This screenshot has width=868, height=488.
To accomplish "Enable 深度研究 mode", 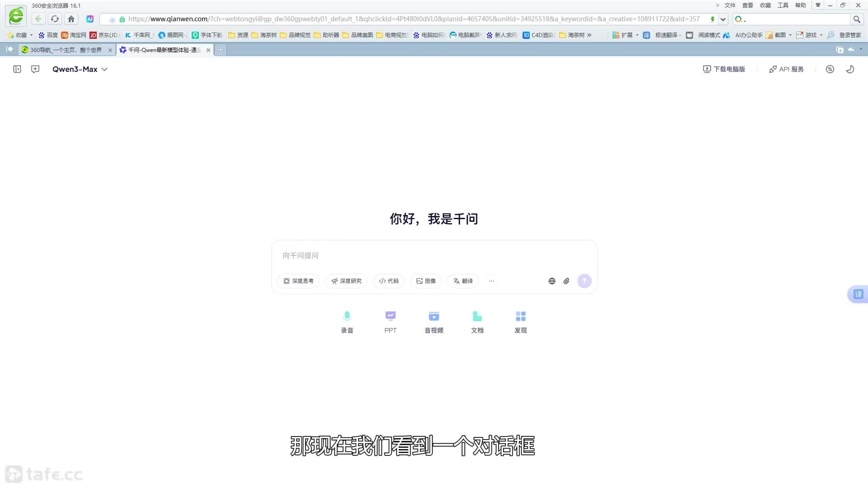I will [346, 281].
